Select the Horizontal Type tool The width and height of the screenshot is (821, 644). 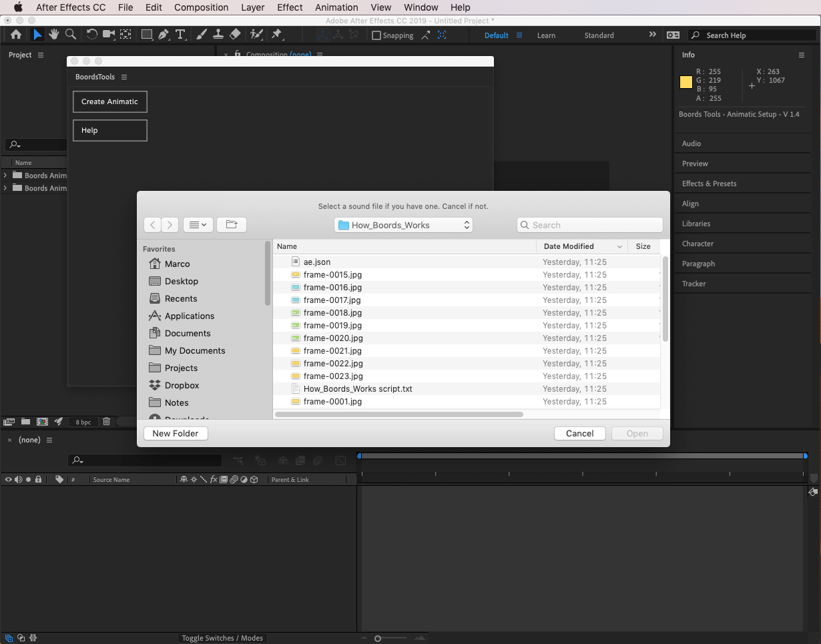click(x=180, y=35)
